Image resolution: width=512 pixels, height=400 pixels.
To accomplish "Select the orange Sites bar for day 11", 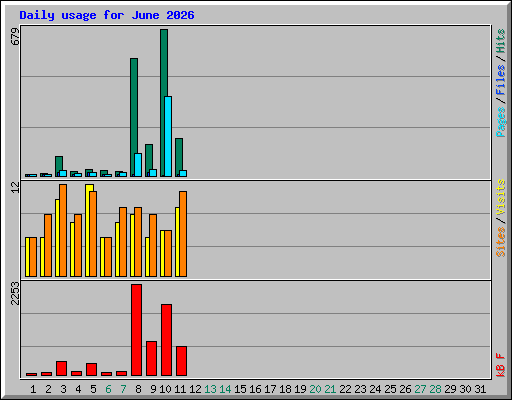I will click(183, 234).
